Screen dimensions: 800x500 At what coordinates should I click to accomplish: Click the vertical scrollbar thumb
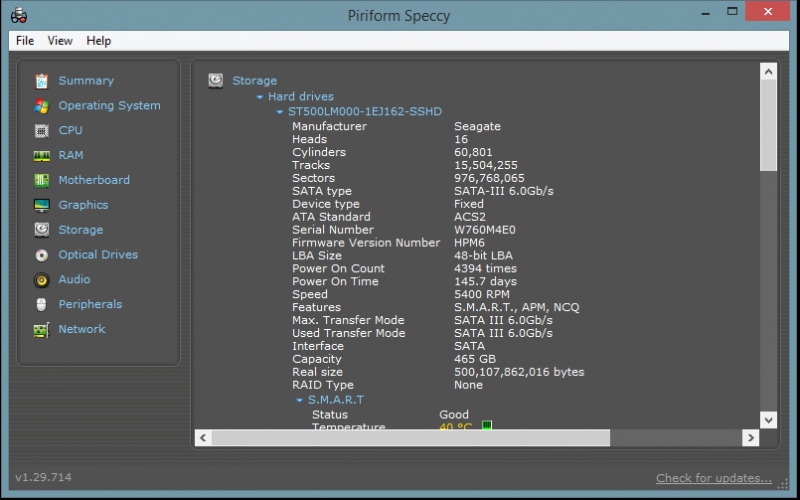(x=768, y=126)
